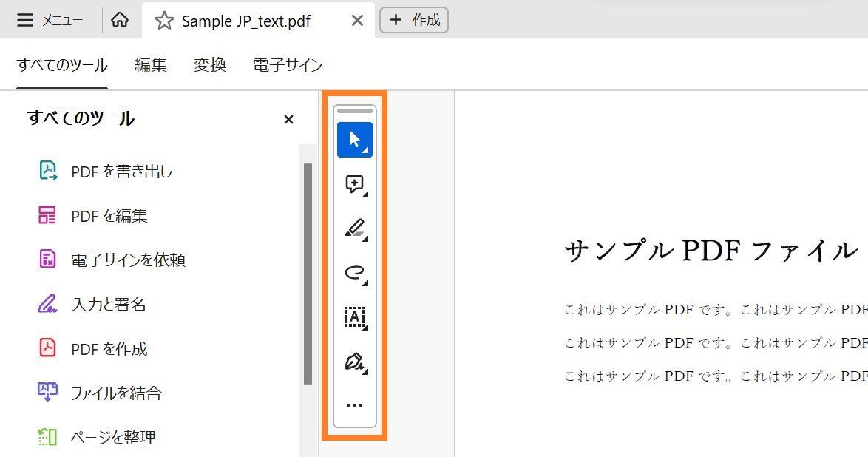Switch to the 変換 tab
Image resolution: width=868 pixels, height=457 pixels.
click(209, 65)
